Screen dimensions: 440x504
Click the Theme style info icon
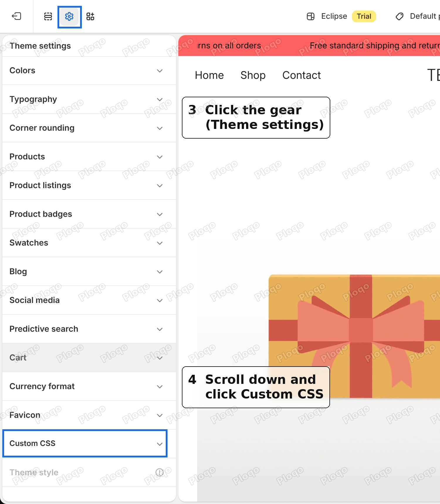point(159,472)
